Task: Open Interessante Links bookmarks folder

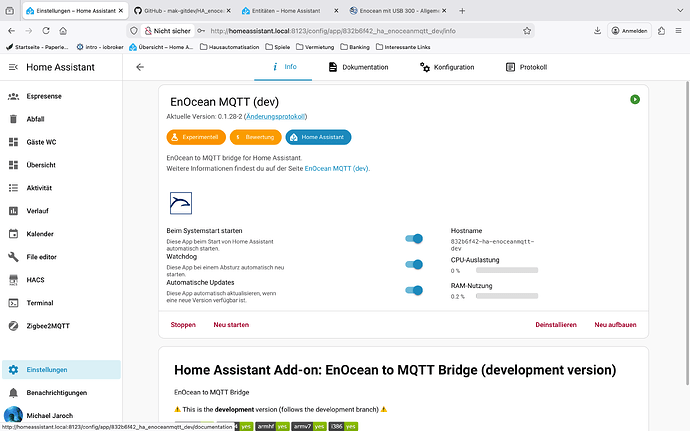Action: point(403,47)
